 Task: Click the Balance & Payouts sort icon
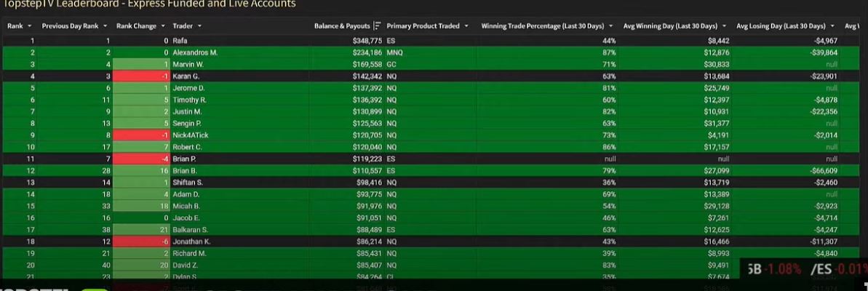click(378, 26)
